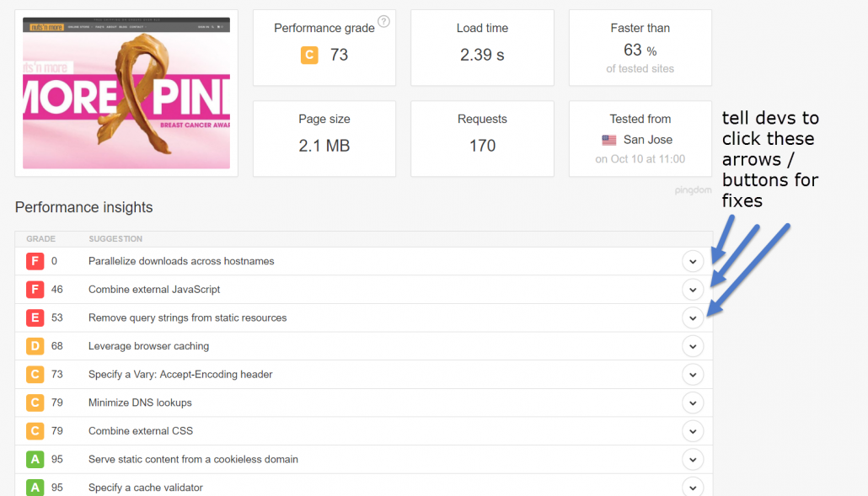The height and width of the screenshot is (496, 868).
Task: Click the orange C performance grade badge
Action: (309, 55)
